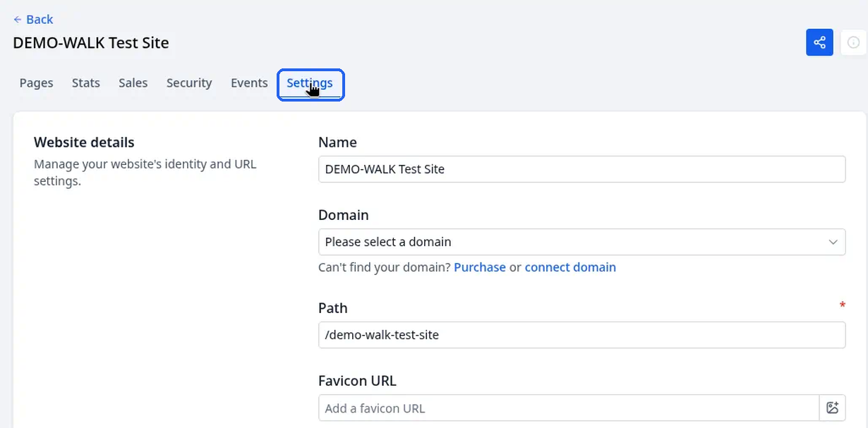Click the Domain field label
The image size is (868, 428).
(x=344, y=215)
